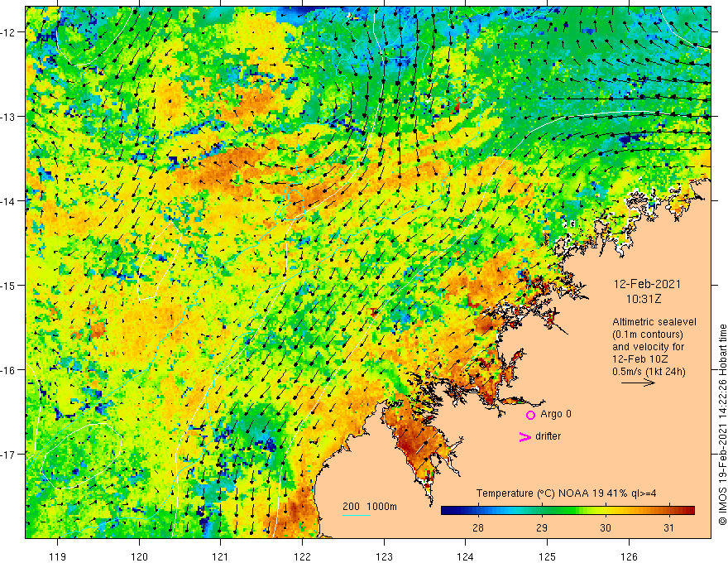Click the longitude axis label 125
The height and width of the screenshot is (563, 728).
(547, 556)
